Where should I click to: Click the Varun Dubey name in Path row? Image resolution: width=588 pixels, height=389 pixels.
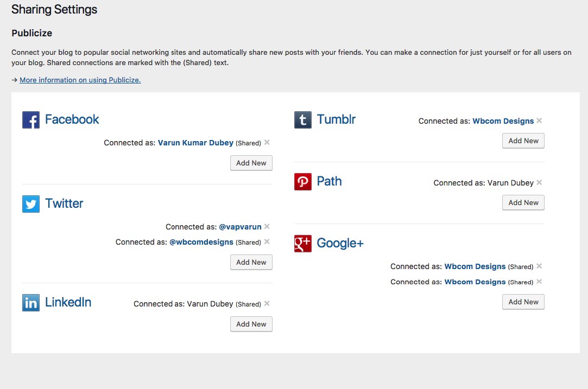pyautogui.click(x=510, y=183)
